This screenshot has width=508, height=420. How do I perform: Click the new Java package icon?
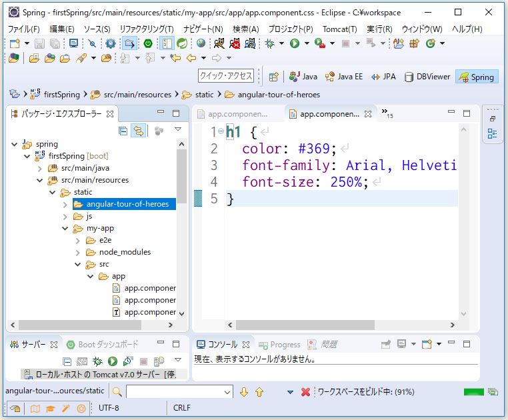coord(415,43)
